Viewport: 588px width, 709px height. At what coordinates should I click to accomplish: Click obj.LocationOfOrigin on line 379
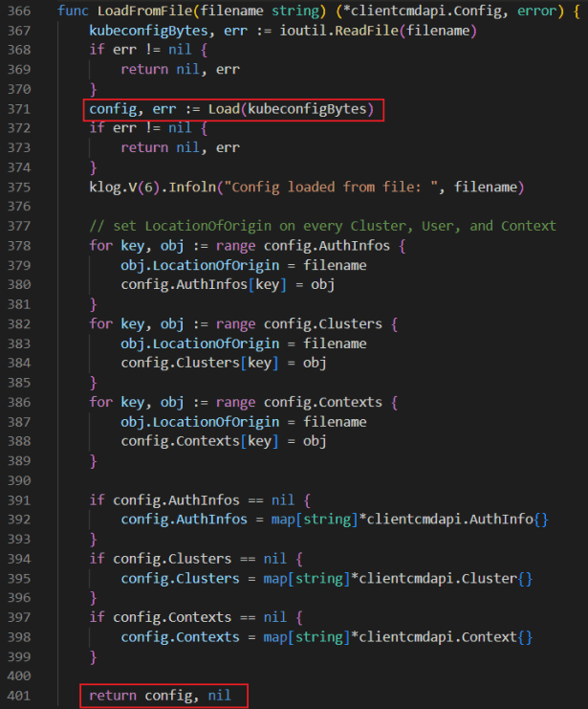point(200,265)
